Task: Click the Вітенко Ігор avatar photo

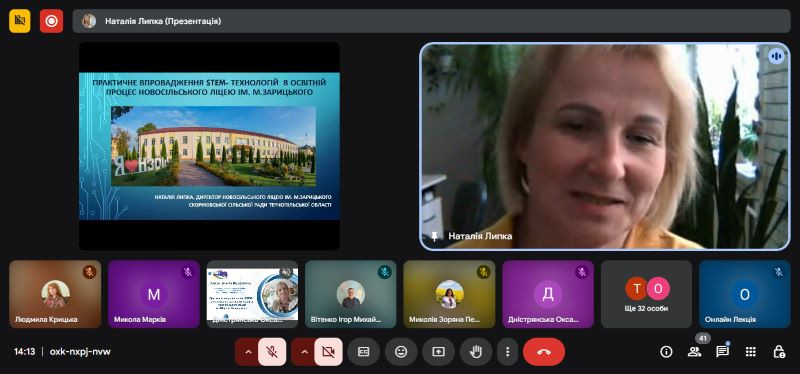Action: coord(351,294)
